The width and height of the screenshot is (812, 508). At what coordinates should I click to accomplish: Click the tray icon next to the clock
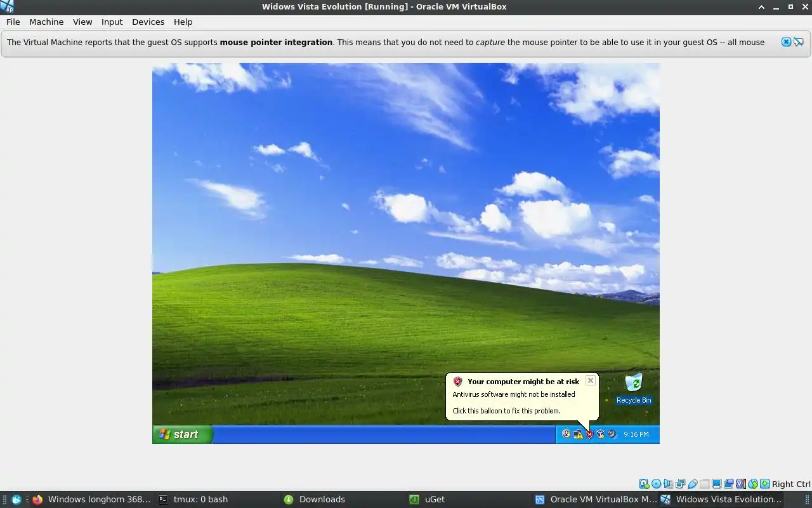612,434
